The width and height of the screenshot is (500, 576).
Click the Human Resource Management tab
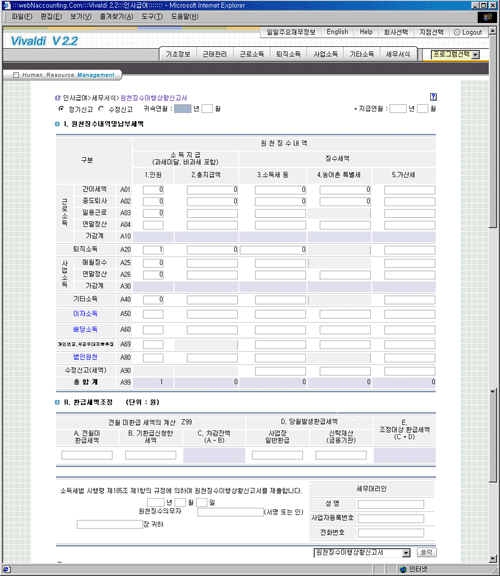point(63,75)
